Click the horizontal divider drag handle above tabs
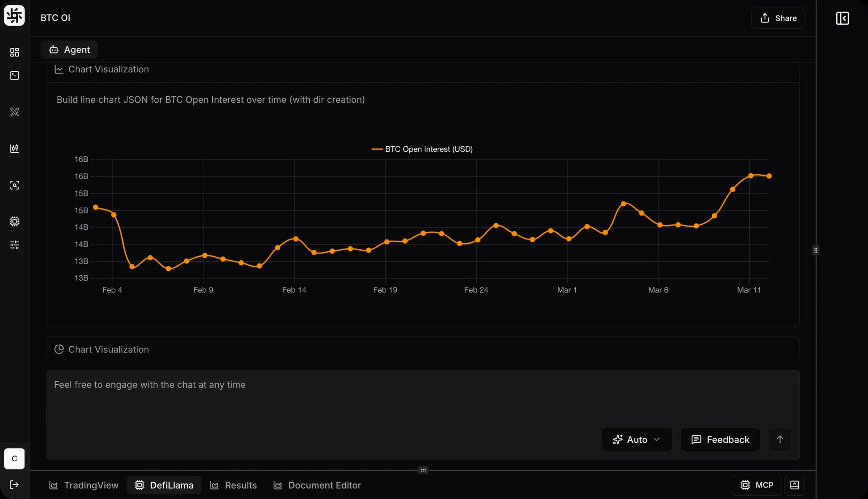Viewport: 868px width, 499px height. [423, 470]
